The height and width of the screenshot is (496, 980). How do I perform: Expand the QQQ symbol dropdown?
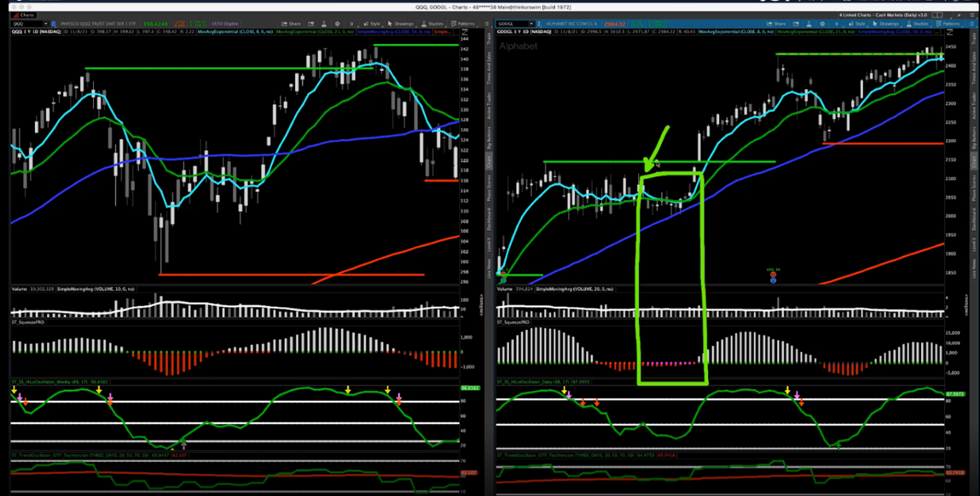[x=44, y=23]
